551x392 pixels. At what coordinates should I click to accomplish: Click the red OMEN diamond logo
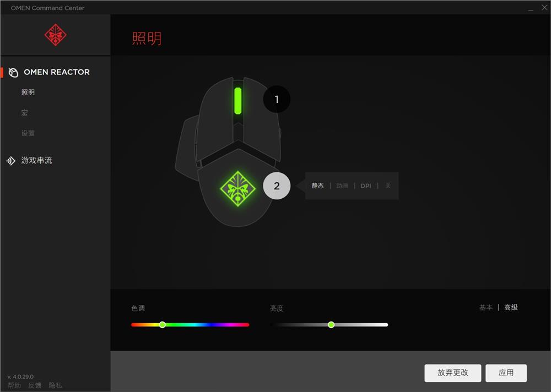coord(55,35)
